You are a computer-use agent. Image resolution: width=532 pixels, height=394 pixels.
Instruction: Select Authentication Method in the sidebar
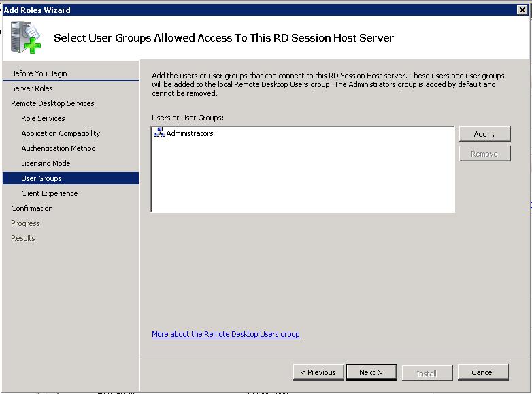pyautogui.click(x=58, y=148)
